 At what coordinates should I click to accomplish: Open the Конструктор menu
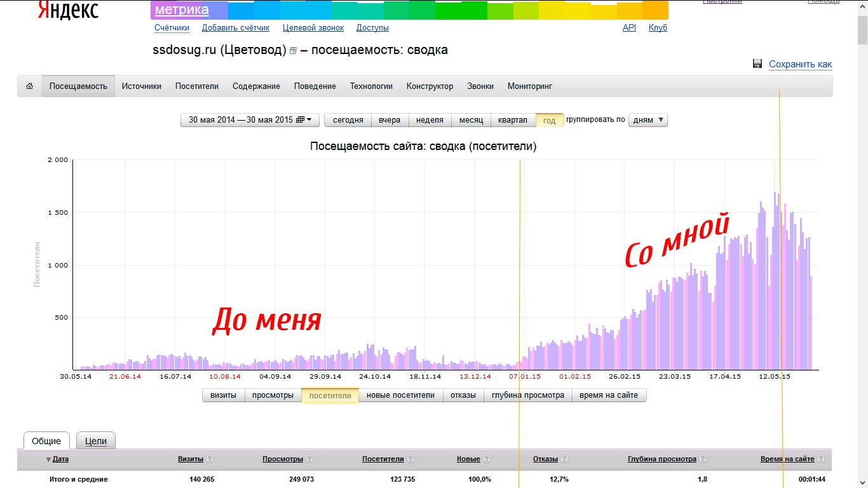(x=430, y=86)
